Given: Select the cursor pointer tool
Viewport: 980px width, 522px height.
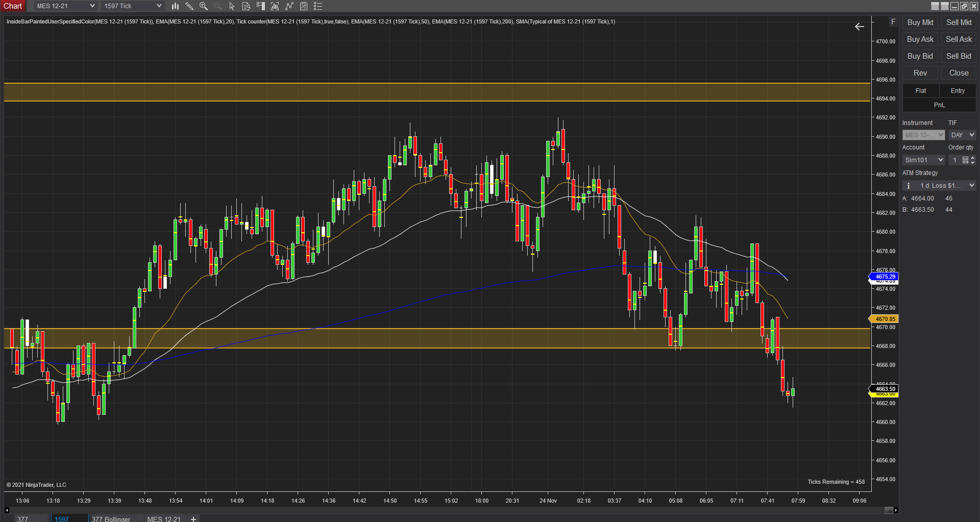Looking at the screenshot, I should point(232,6).
